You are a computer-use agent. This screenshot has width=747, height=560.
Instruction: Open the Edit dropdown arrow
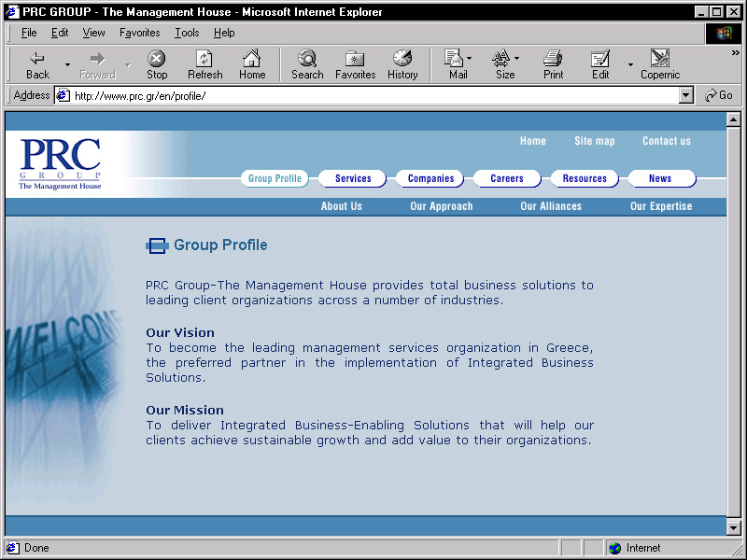630,64
